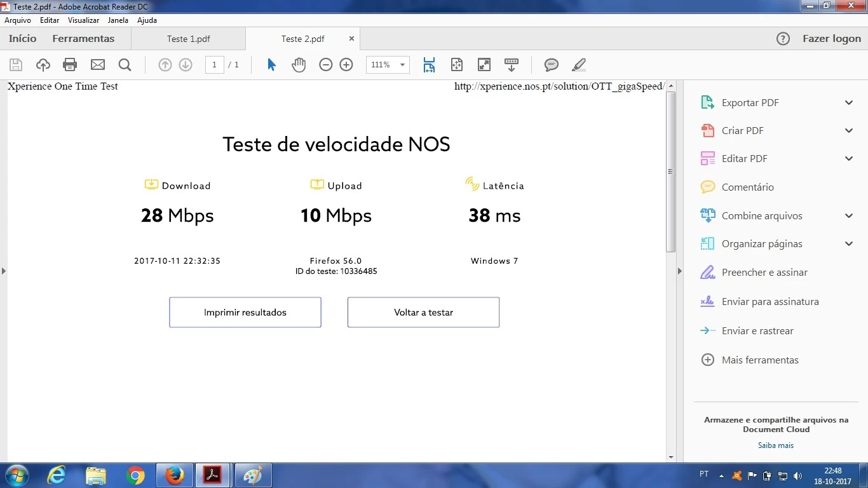Open the Paint app from the taskbar
The height and width of the screenshot is (488, 868).
[x=253, y=475]
